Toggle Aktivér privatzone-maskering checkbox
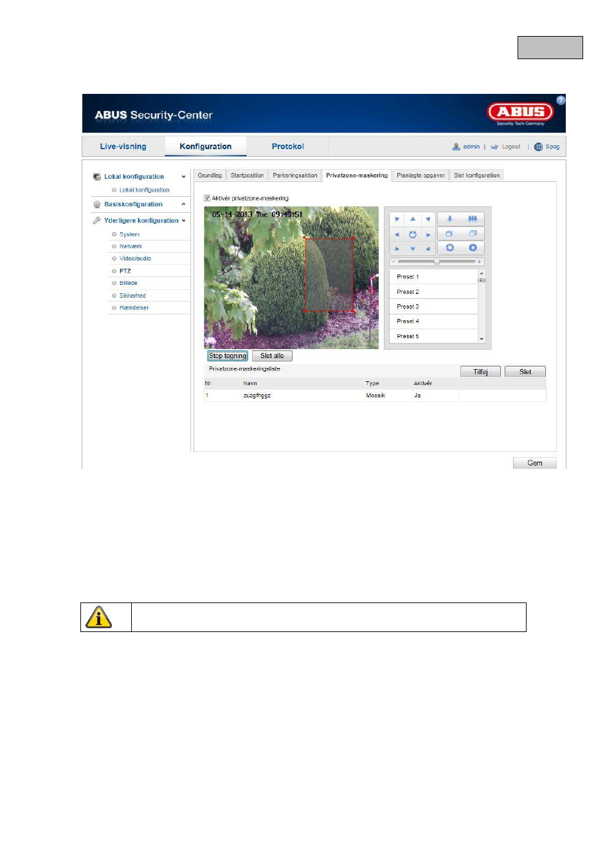This screenshot has height=868, width=614. (207, 198)
